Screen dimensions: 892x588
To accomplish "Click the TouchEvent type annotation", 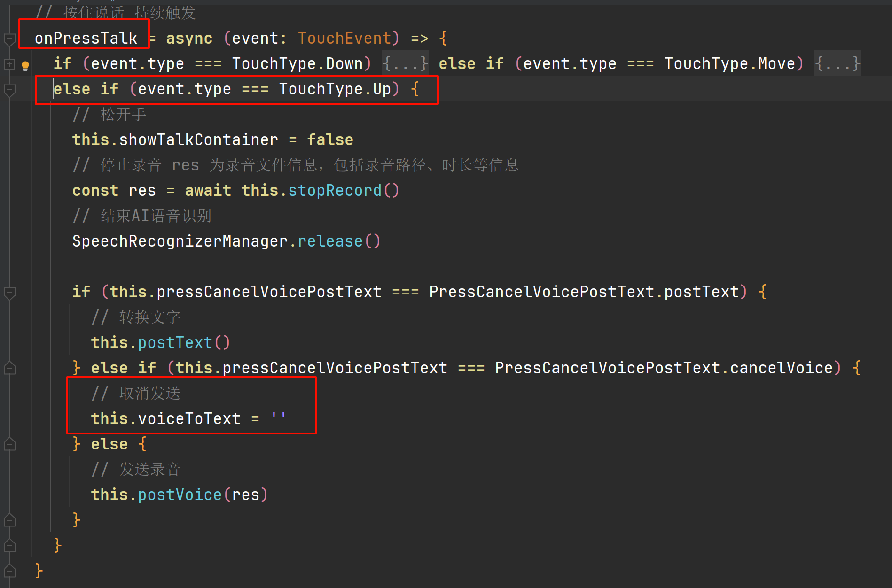I will (x=344, y=39).
